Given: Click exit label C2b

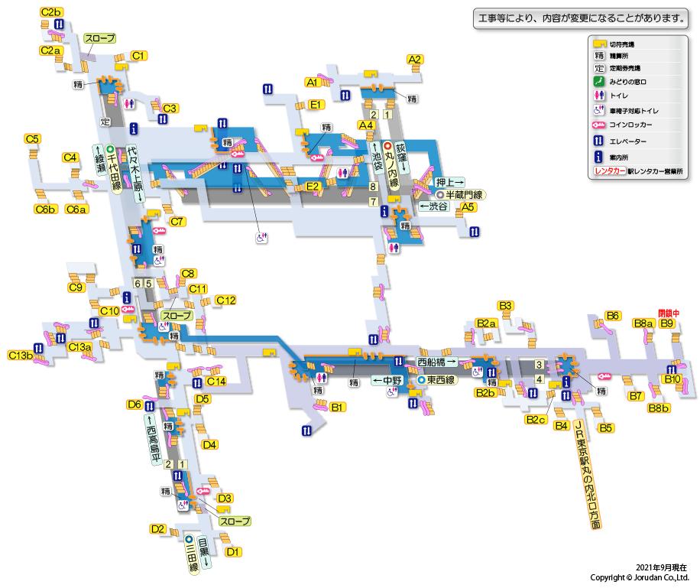Looking at the screenshot, I should pos(51,11).
